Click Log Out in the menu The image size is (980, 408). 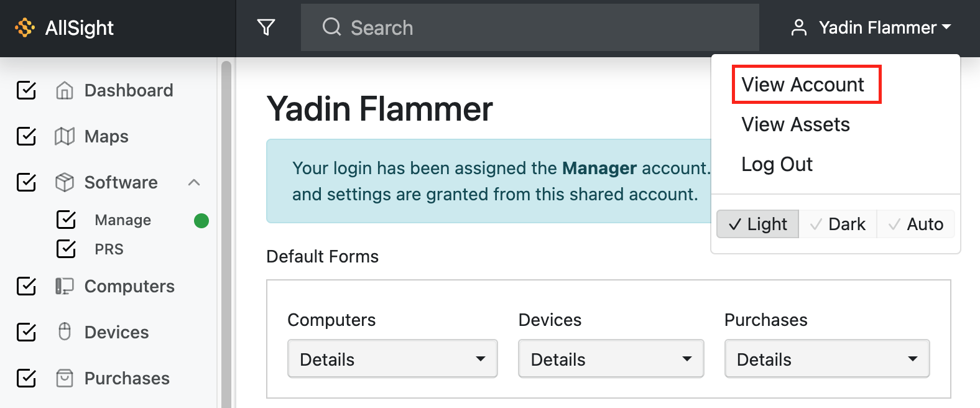point(777,164)
